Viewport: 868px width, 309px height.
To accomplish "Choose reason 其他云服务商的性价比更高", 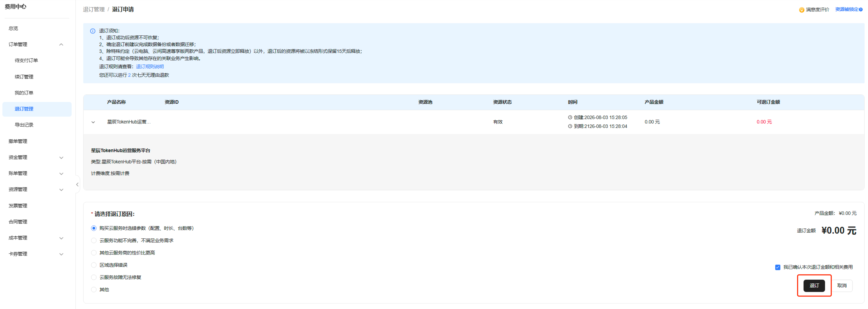I will [94, 253].
